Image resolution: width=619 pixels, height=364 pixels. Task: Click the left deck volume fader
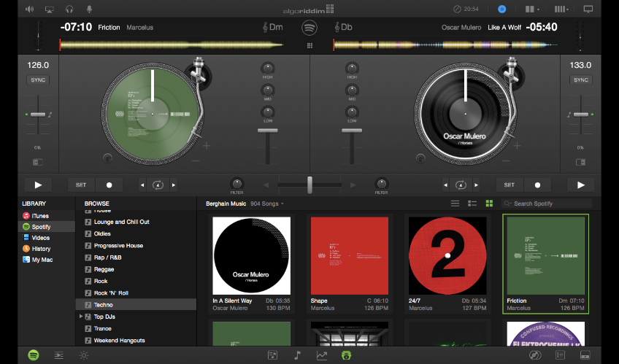[x=268, y=131]
